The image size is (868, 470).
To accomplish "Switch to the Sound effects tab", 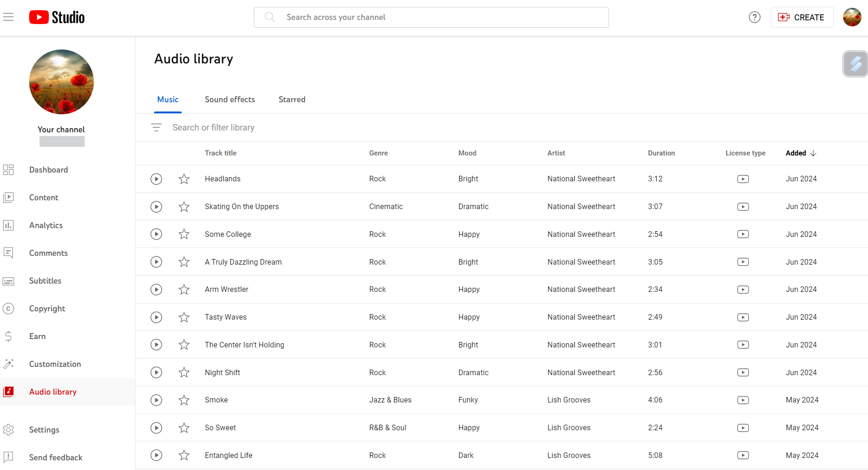I will (x=230, y=99).
